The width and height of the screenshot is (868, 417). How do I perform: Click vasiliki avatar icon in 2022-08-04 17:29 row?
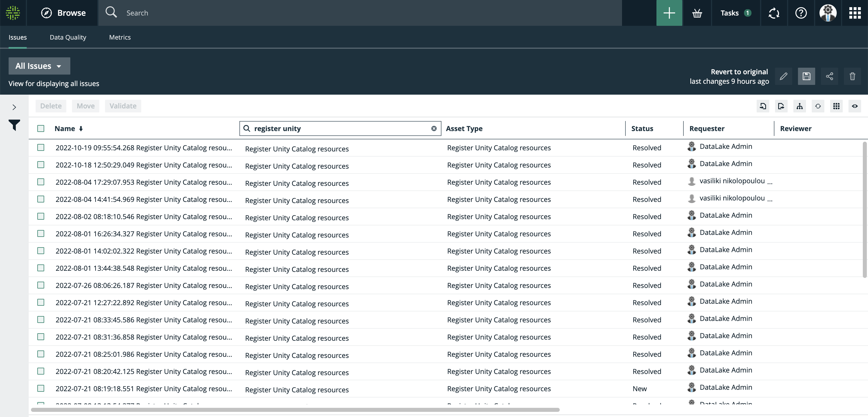pyautogui.click(x=691, y=181)
